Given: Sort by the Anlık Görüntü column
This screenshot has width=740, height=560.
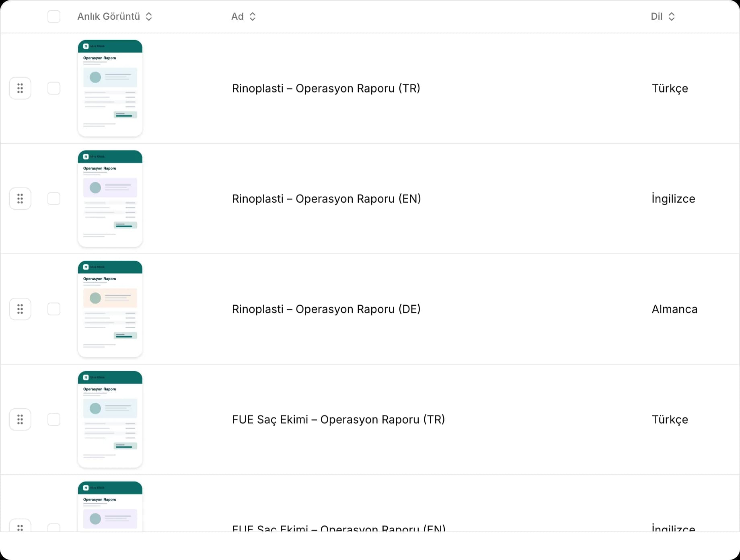Looking at the screenshot, I should click(115, 16).
